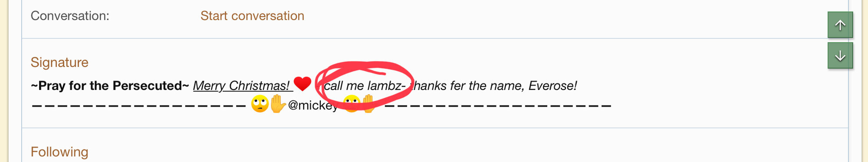Click the Signature heading
Viewport: 868px width, 162px height.
(59, 62)
